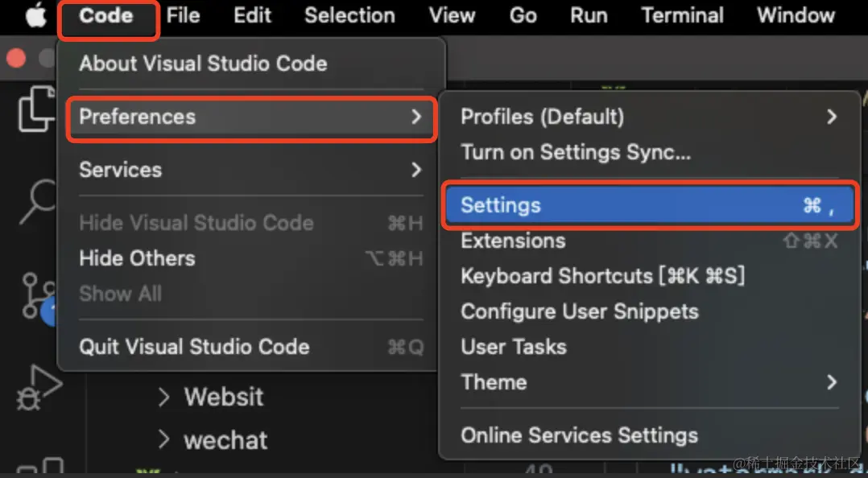Open the Window menu
The image size is (868, 478).
[x=796, y=15]
